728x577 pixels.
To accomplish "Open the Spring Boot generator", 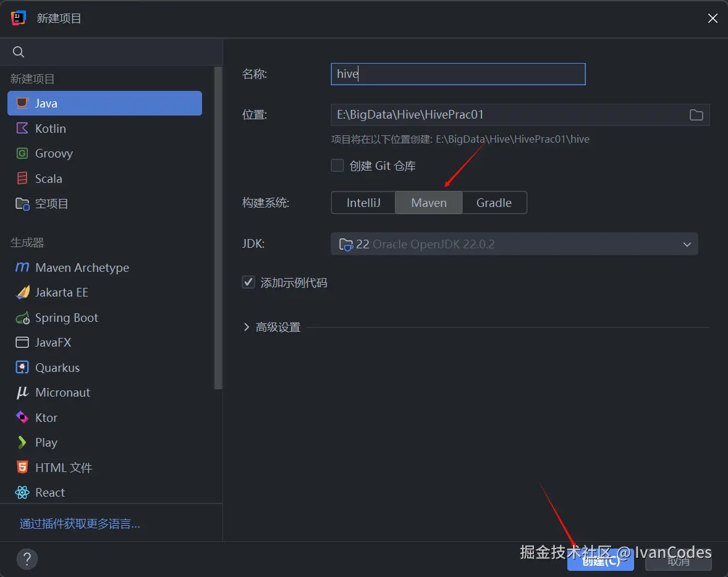I will click(x=64, y=318).
